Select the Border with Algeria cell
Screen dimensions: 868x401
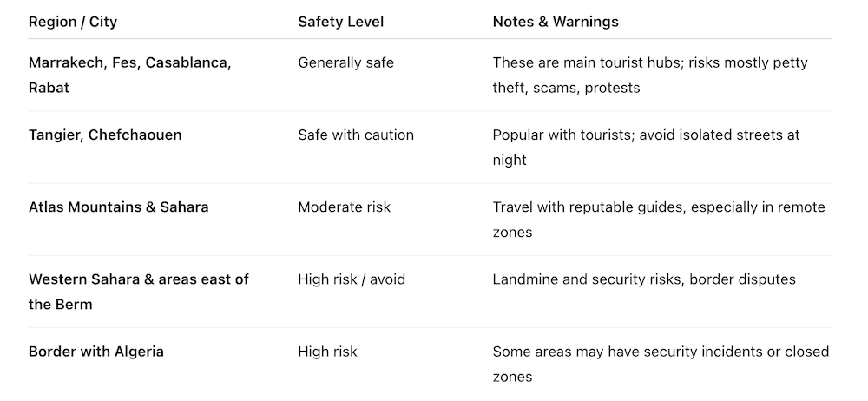pos(96,352)
